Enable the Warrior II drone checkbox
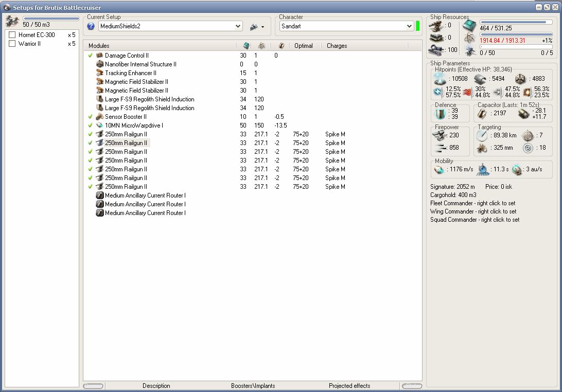This screenshot has height=392, width=562. click(12, 43)
